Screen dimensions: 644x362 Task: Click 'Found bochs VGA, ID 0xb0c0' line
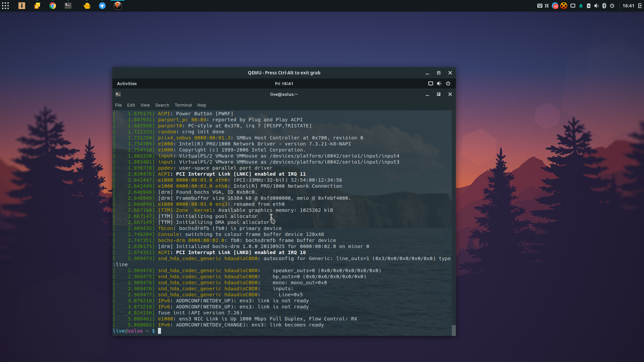tap(208, 192)
